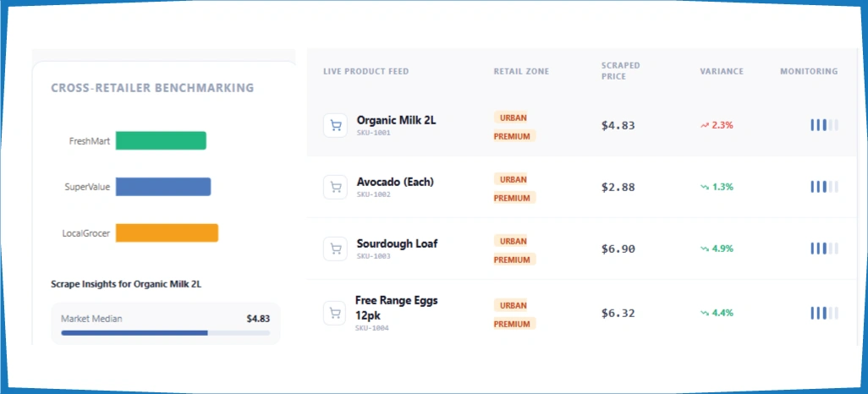Sort by the Scraped Price column header

point(620,71)
